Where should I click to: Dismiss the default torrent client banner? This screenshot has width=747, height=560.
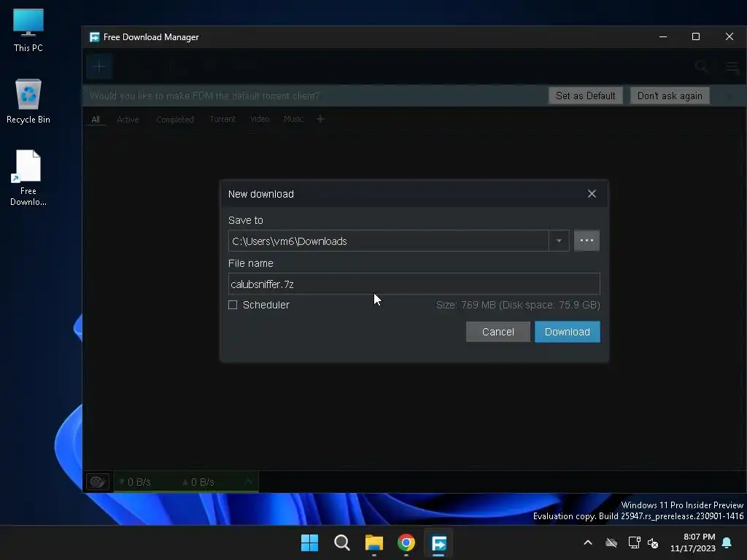pos(729,96)
